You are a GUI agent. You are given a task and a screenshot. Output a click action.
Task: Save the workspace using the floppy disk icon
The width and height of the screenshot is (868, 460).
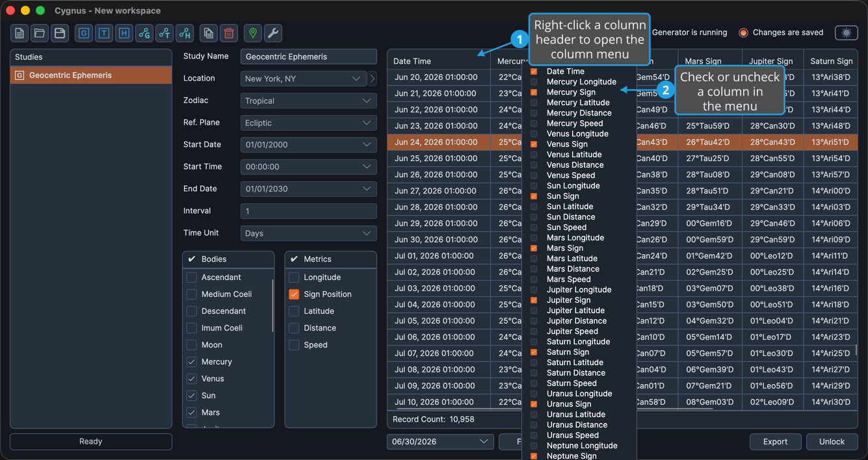tap(60, 33)
